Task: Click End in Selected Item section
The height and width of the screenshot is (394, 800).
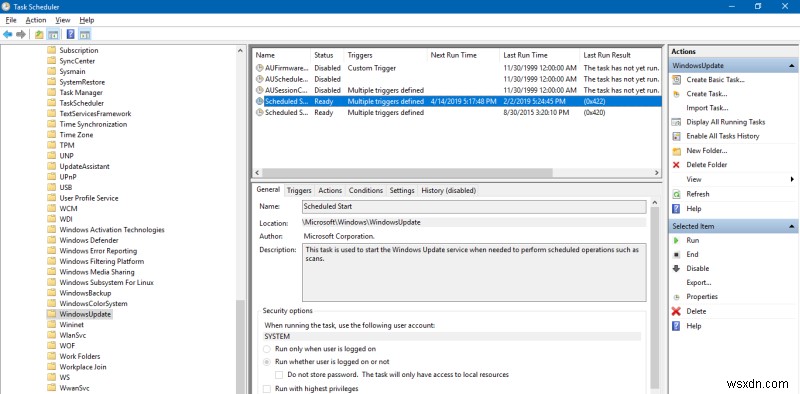Action: coord(692,254)
